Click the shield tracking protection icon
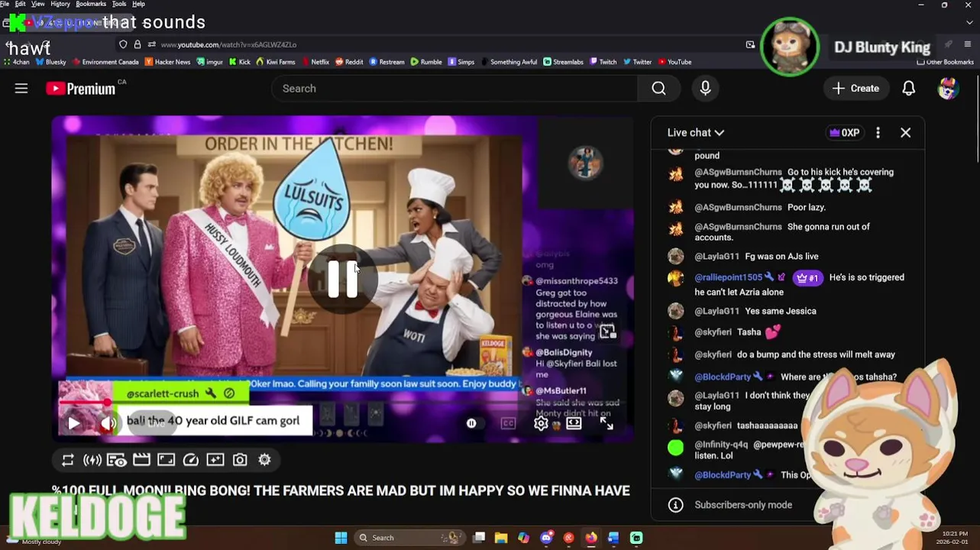 (123, 44)
